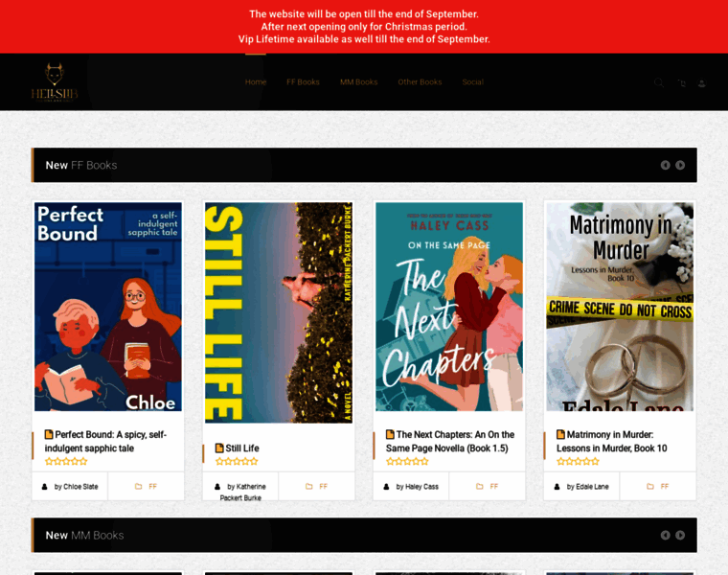Click document icon beside The Next Chapters

coord(390,434)
